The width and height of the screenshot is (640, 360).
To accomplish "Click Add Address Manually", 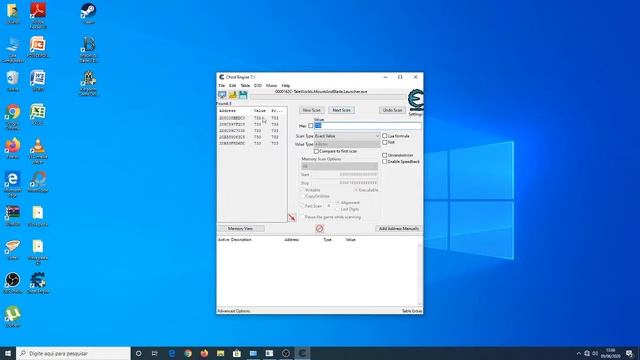I will pyautogui.click(x=399, y=229).
